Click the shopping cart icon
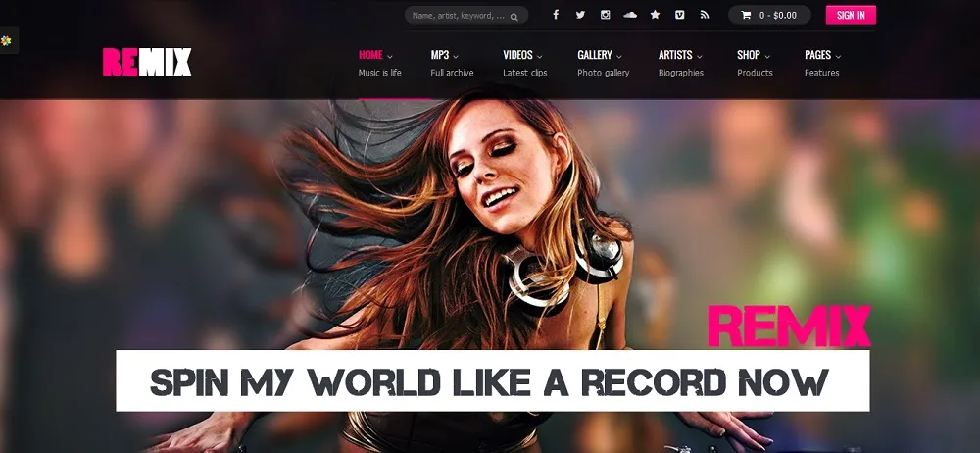This screenshot has width=980, height=453. [746, 15]
